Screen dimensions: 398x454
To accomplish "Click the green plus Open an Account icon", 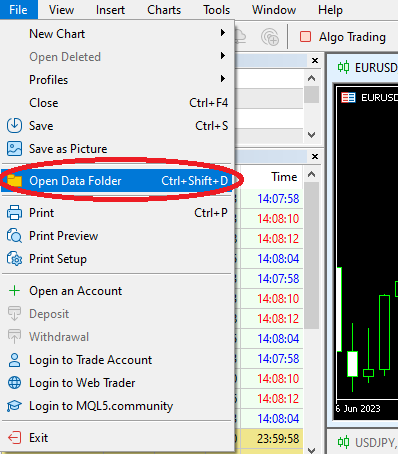I will point(14,291).
